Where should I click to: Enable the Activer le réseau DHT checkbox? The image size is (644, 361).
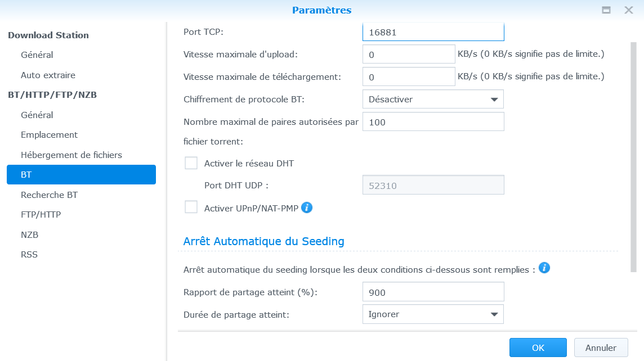(x=191, y=164)
